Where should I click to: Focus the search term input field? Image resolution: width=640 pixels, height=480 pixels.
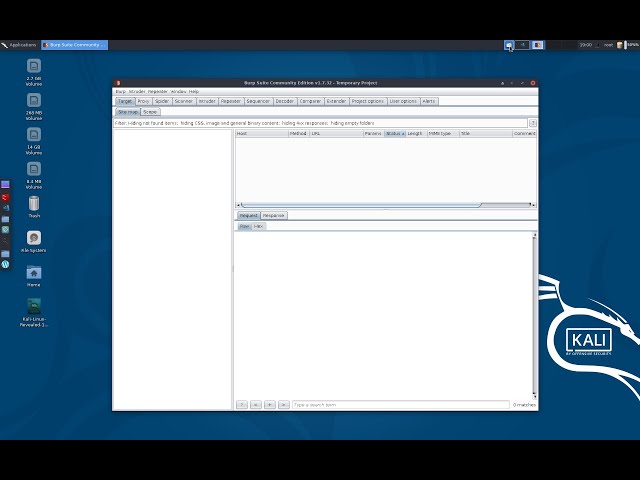400,405
